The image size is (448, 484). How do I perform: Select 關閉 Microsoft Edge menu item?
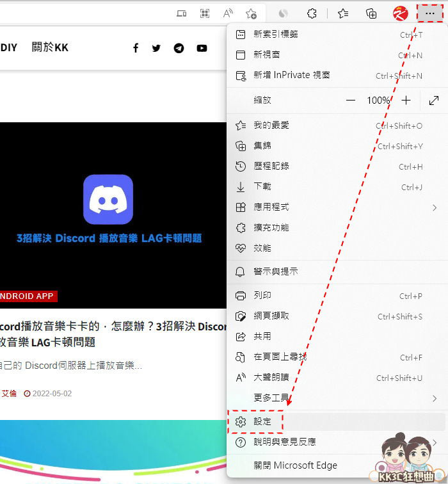pyautogui.click(x=337, y=465)
